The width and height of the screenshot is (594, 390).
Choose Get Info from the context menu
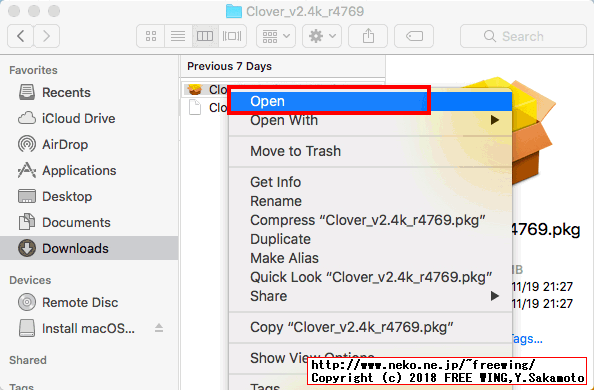click(x=370, y=182)
